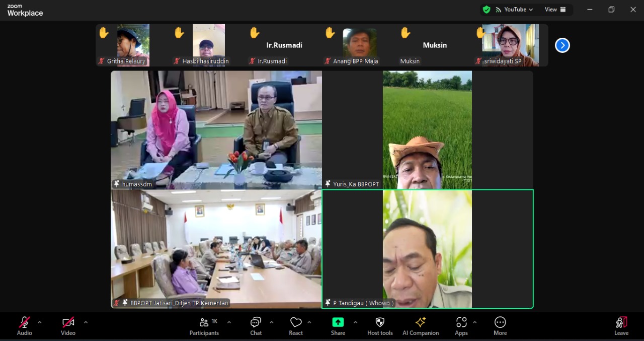This screenshot has width=644, height=341.
Task: Open the View layout menu
Action: (x=555, y=10)
